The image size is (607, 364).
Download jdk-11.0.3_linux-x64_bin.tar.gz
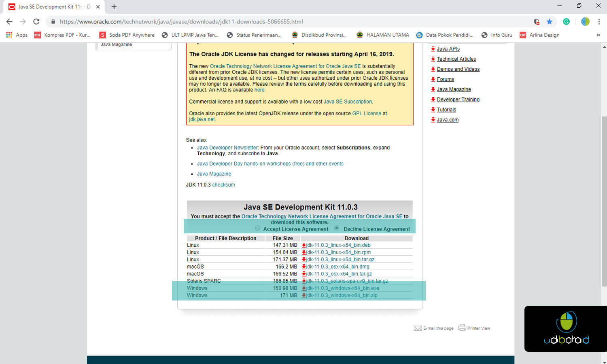tap(340, 260)
